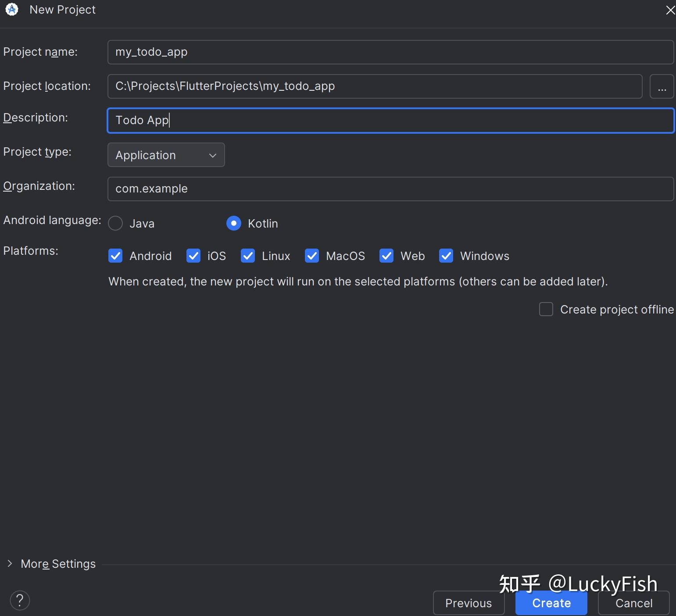676x616 pixels.
Task: Click the Android Studio logo icon
Action: tap(12, 9)
